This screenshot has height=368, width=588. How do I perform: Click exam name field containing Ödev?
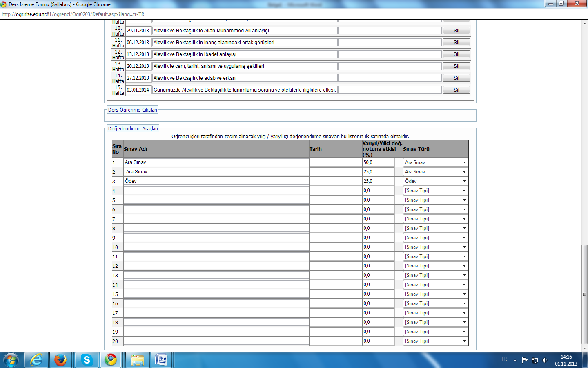pyautogui.click(x=216, y=181)
